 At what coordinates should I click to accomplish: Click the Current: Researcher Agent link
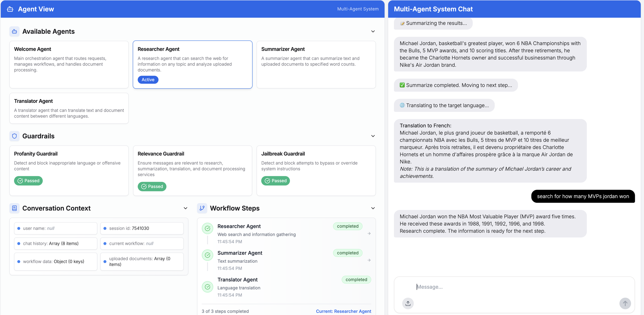point(343,311)
